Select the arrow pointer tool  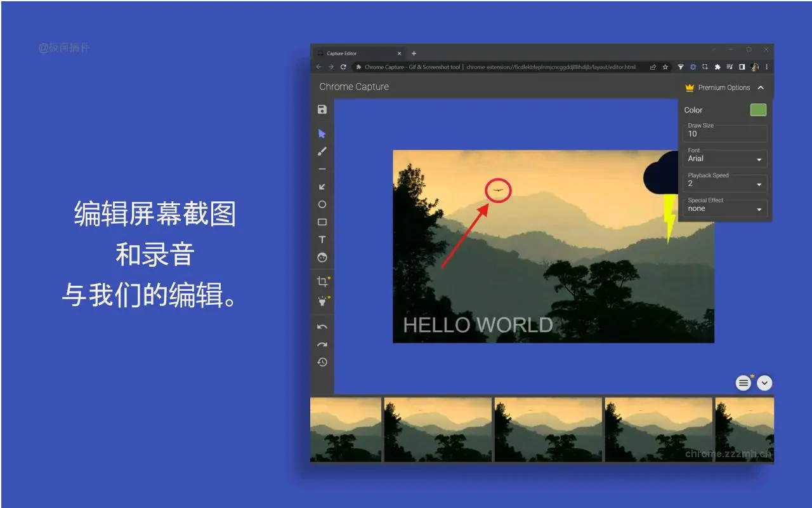coord(322,133)
